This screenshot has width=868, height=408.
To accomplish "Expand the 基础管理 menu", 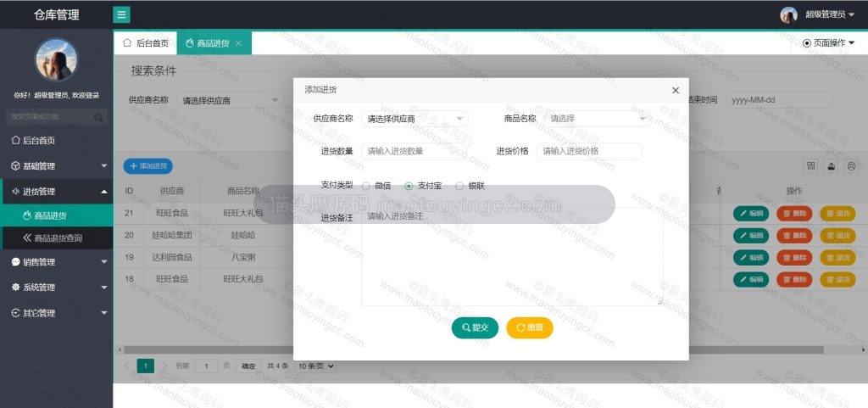I will coord(57,166).
